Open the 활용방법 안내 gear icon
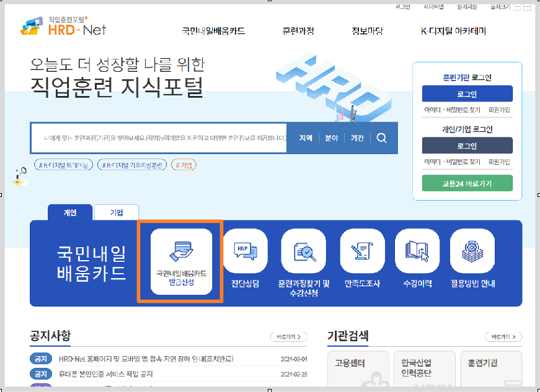 click(472, 251)
